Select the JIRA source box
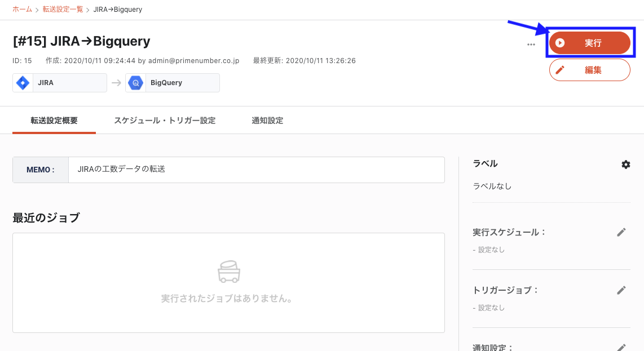This screenshot has height=351, width=644. pyautogui.click(x=60, y=82)
